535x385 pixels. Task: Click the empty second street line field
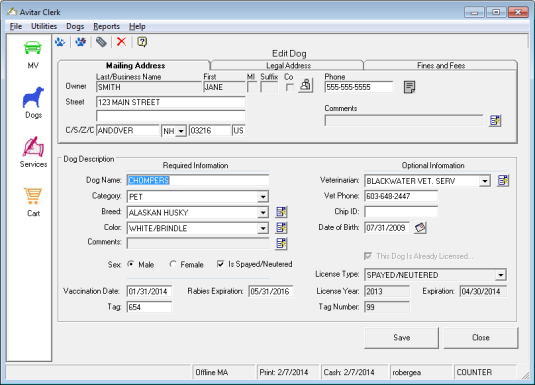click(171, 116)
